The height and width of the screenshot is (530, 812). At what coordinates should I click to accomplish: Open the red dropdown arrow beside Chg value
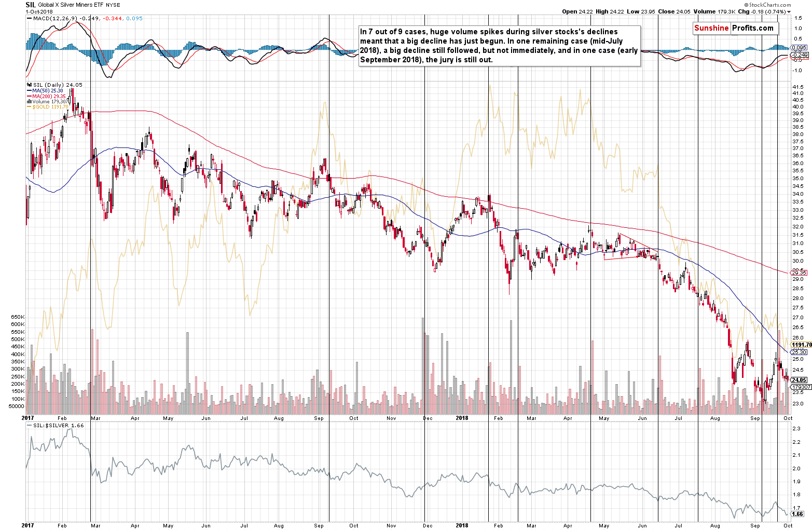pyautogui.click(x=789, y=12)
